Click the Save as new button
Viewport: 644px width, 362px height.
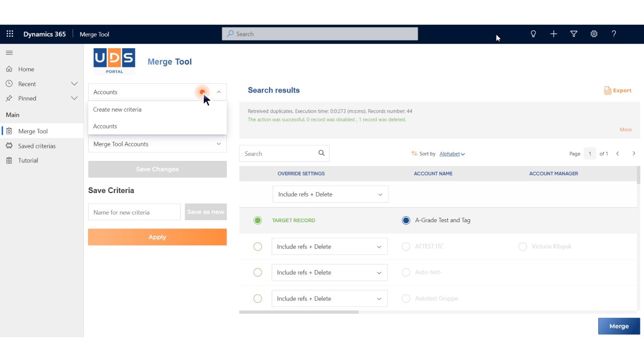click(x=206, y=212)
